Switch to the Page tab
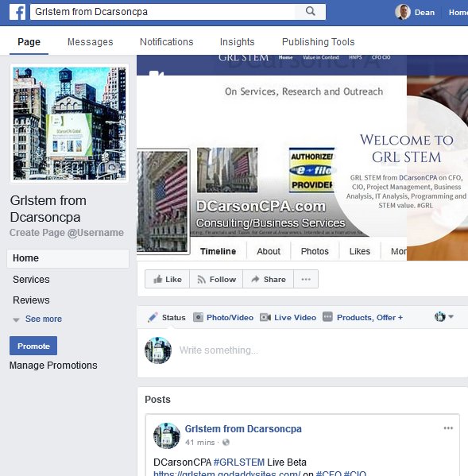468x476 pixels. pyautogui.click(x=29, y=42)
